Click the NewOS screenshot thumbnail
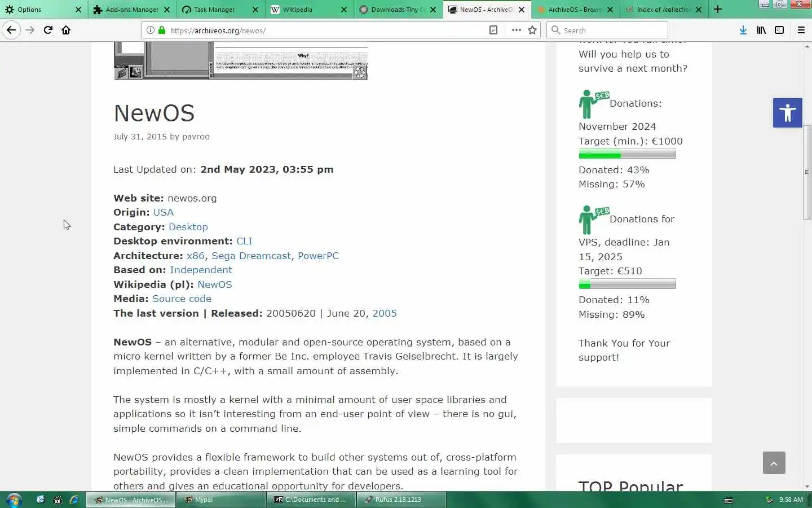The image size is (812, 508). [x=241, y=61]
